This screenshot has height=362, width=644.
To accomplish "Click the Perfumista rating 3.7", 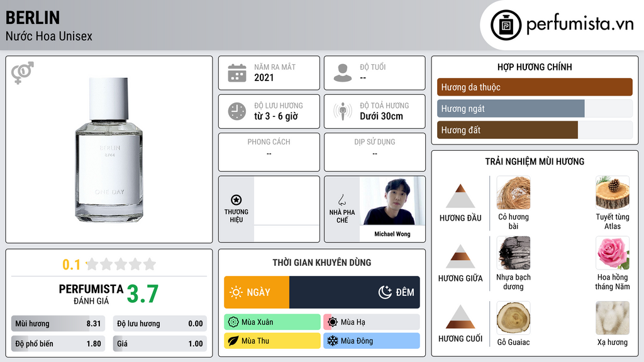I will [143, 294].
